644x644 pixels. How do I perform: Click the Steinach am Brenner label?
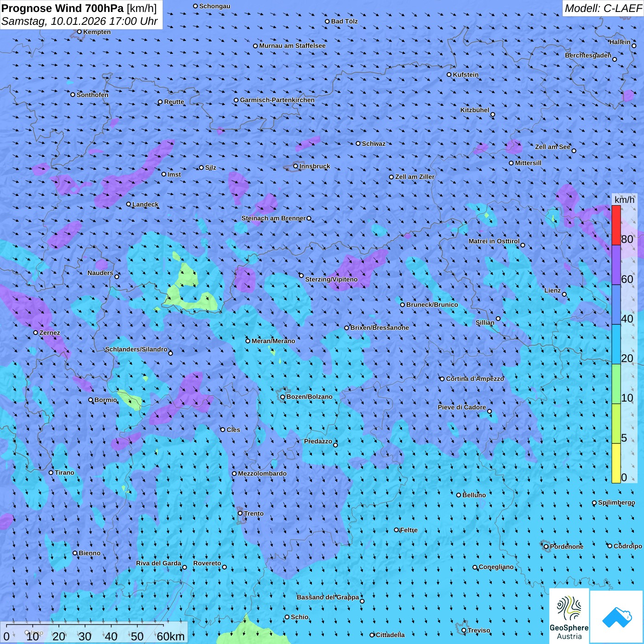coord(273,218)
